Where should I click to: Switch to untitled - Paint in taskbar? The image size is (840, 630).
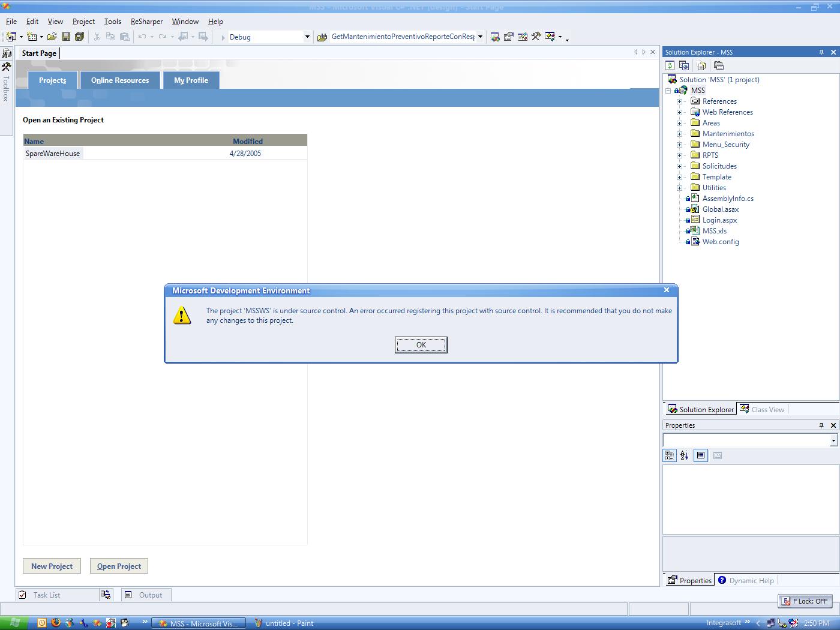[284, 623]
